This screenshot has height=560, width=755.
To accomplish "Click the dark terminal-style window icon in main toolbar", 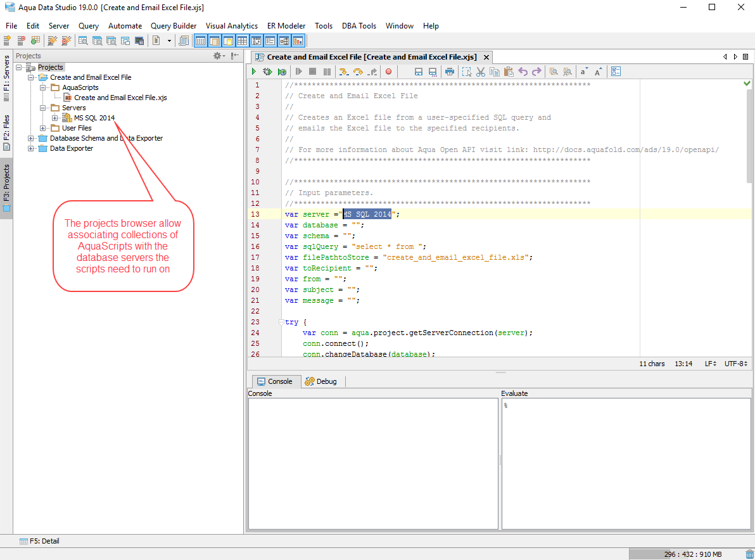I will pos(139,41).
